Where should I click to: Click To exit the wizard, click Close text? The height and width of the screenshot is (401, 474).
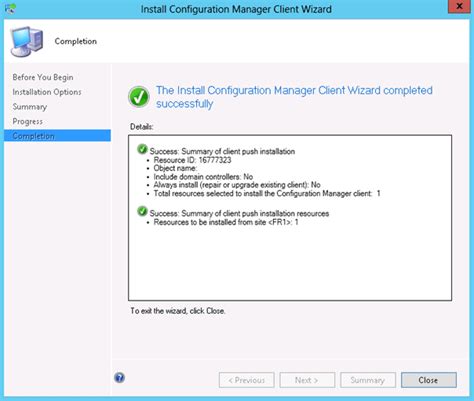tap(178, 311)
